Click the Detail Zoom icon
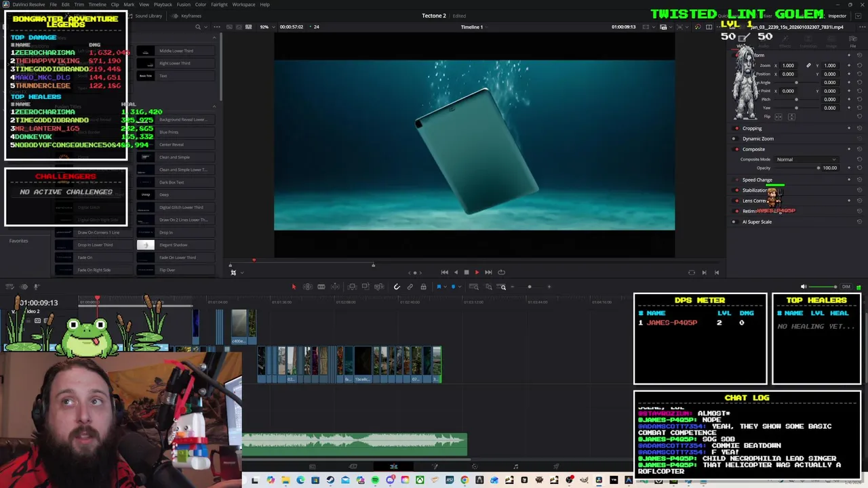Viewport: 868px width, 488px height. coord(488,287)
